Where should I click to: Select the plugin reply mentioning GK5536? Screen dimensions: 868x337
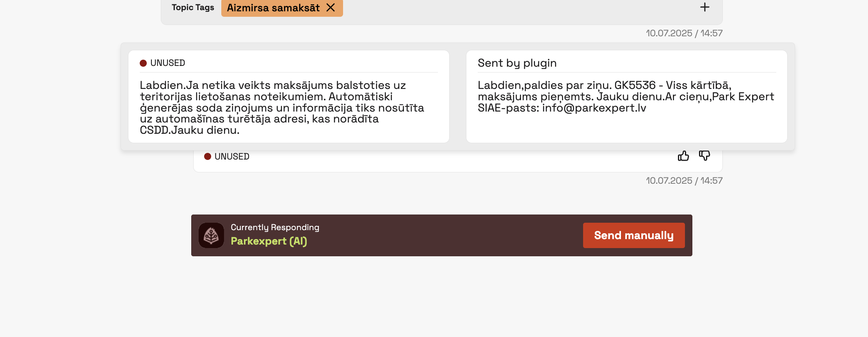coord(626,96)
